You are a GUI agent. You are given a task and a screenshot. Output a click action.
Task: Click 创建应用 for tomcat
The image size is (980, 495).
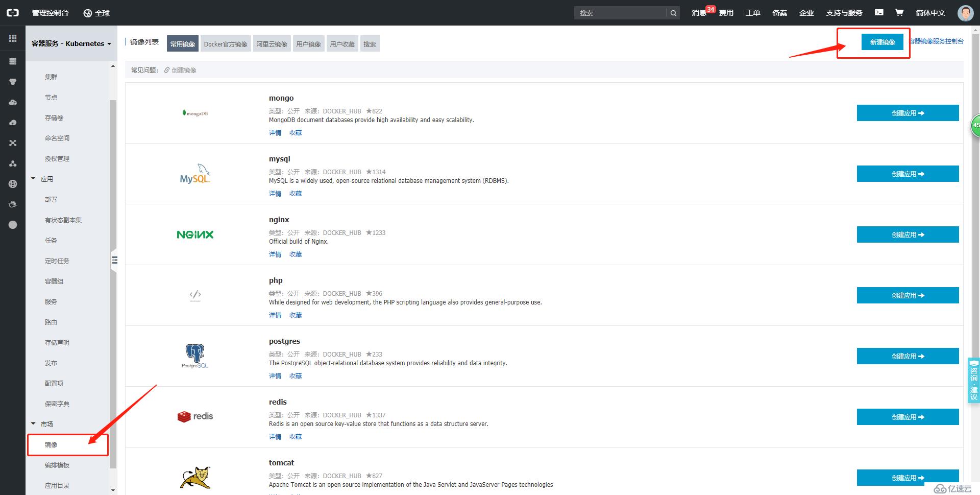click(x=908, y=478)
